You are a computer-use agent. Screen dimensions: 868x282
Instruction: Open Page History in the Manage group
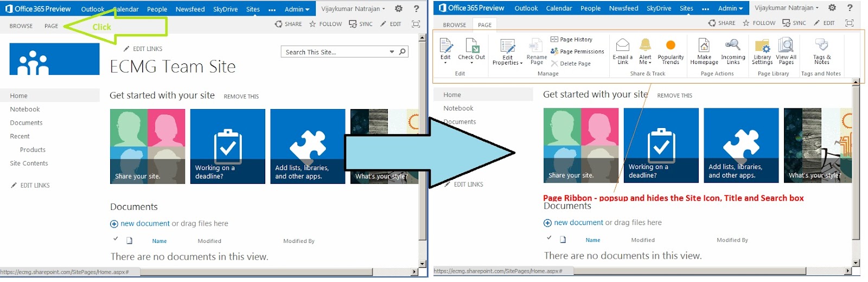[571, 40]
